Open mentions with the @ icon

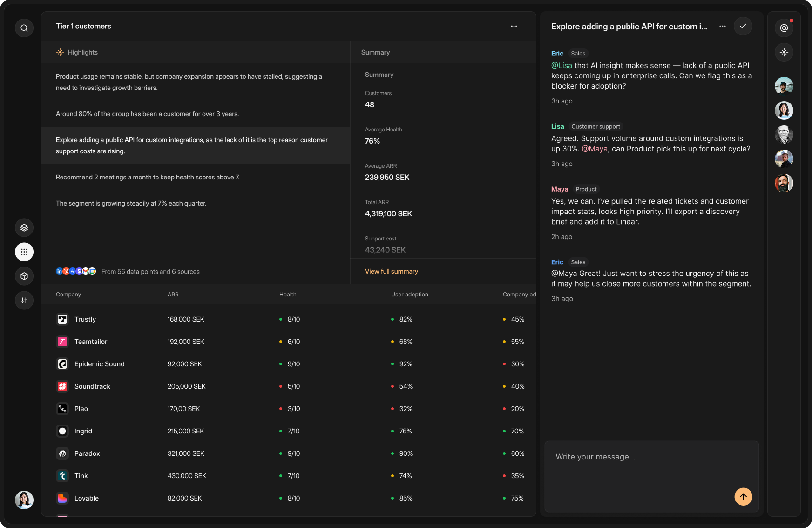(x=784, y=28)
